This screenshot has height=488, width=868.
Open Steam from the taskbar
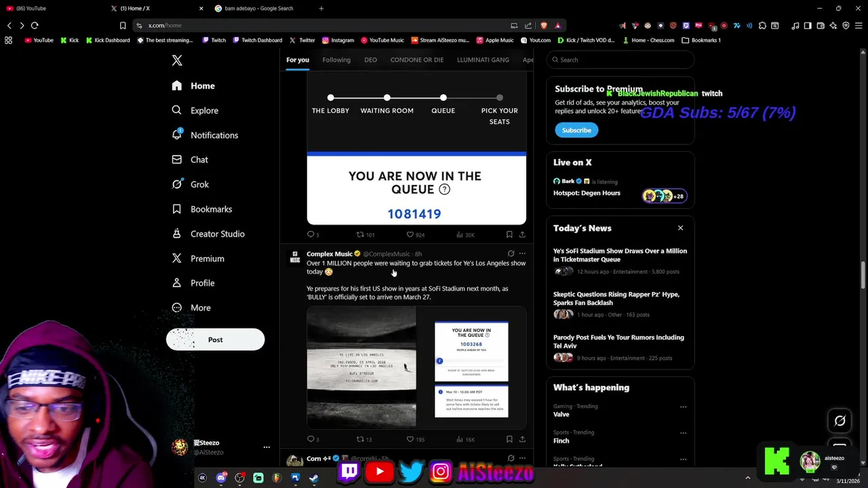314,478
